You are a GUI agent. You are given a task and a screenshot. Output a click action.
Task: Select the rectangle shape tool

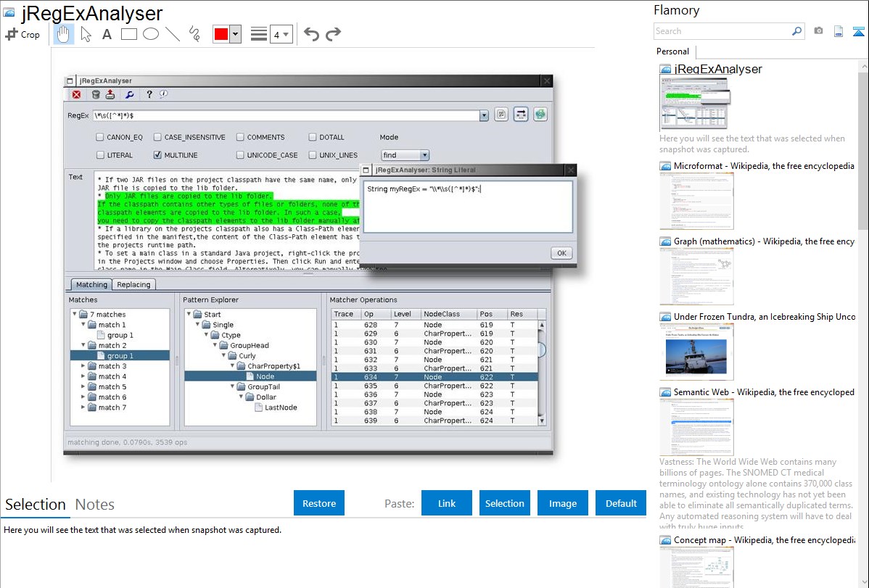point(129,34)
